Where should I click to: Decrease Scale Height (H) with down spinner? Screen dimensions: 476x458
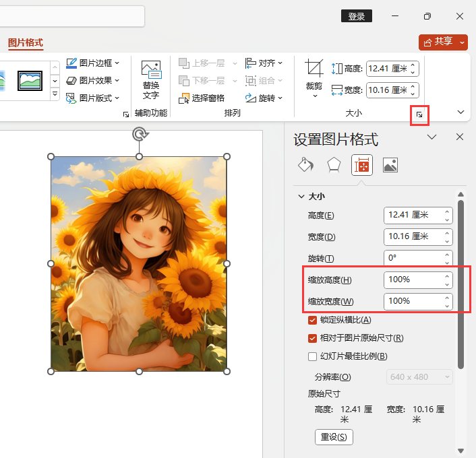pyautogui.click(x=447, y=284)
